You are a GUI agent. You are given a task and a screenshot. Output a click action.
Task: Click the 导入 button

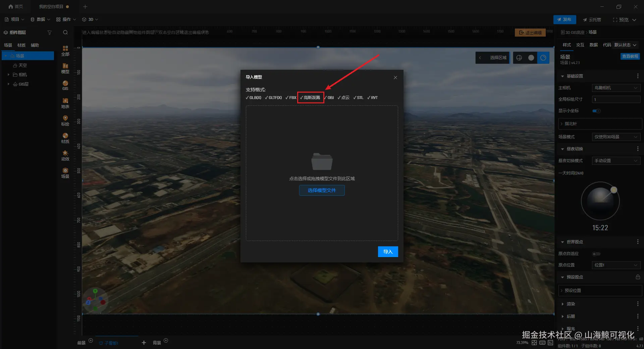click(x=388, y=252)
